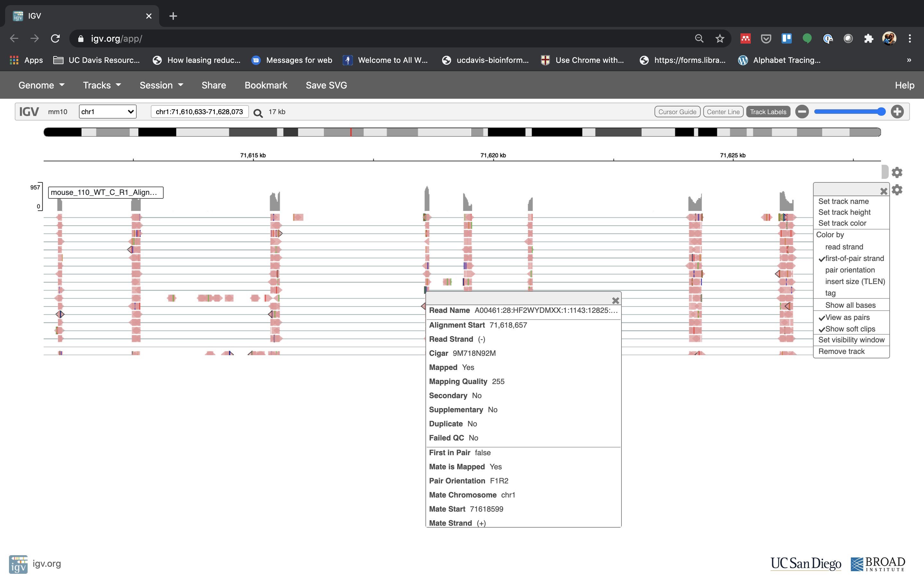Click the Save SVG button
The width and height of the screenshot is (924, 577).
coord(326,85)
